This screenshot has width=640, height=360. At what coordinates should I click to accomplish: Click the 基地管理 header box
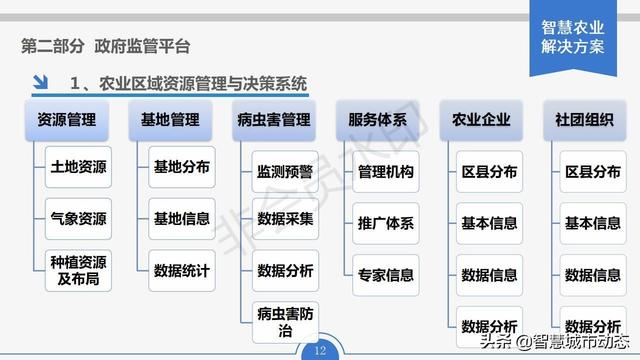click(x=170, y=120)
